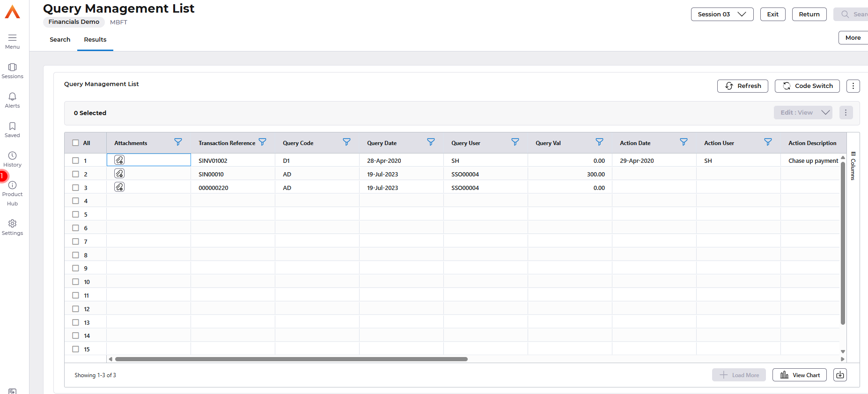Filter the Action Date column
This screenshot has width=868, height=394.
684,142
